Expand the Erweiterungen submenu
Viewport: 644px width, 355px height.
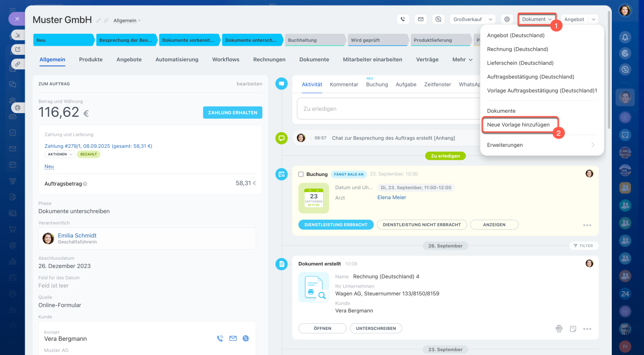click(541, 145)
